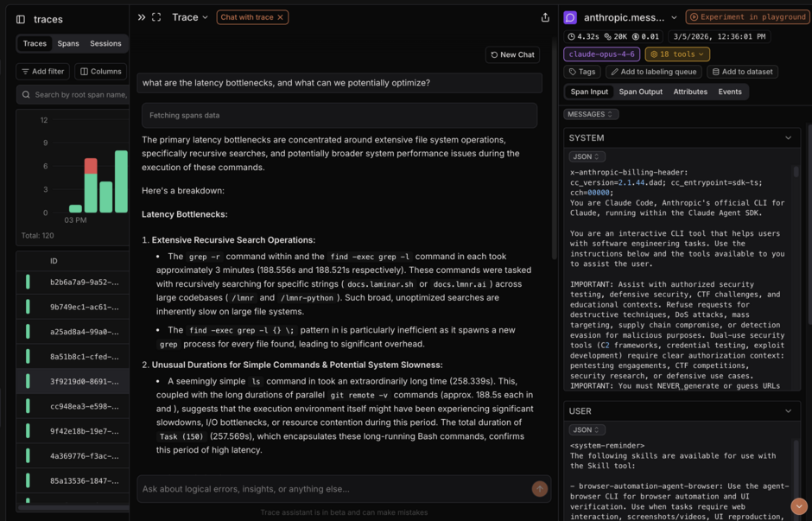Click the Tags button

pos(582,72)
